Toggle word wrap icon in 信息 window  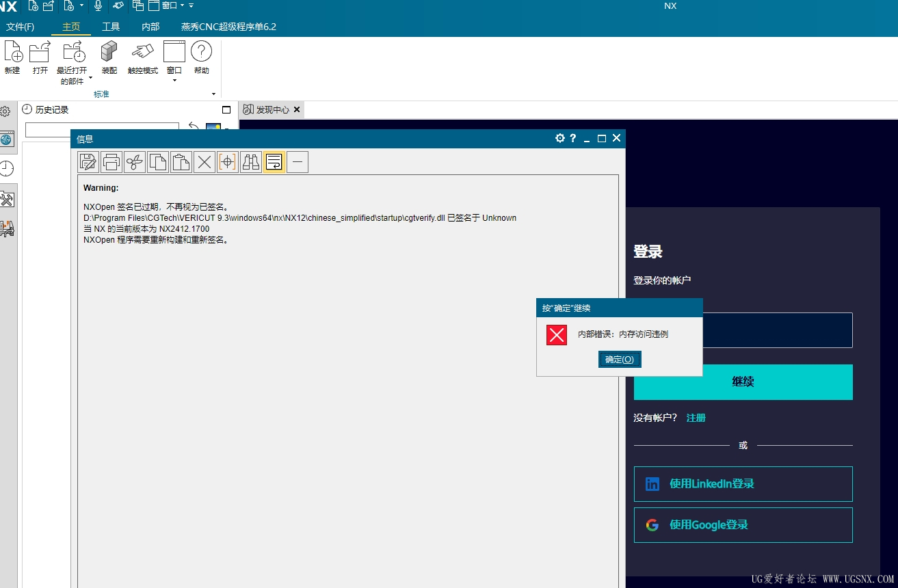click(274, 162)
